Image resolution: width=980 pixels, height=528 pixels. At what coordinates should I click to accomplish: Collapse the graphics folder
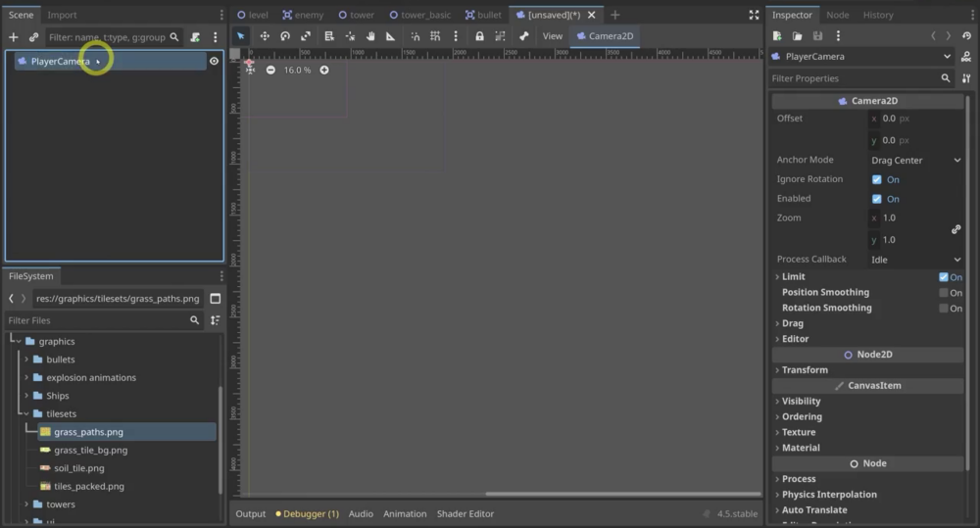tap(19, 342)
